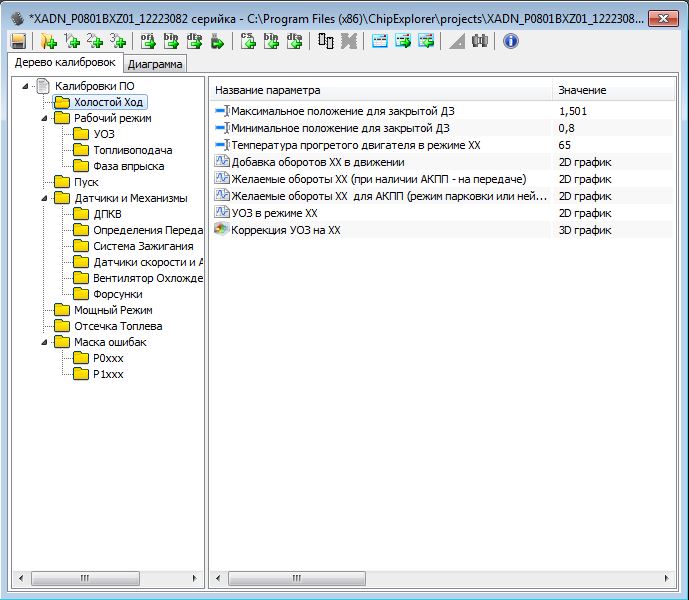Open the Форсунки folder
Viewport: 689px width, 600px height.
(x=117, y=294)
